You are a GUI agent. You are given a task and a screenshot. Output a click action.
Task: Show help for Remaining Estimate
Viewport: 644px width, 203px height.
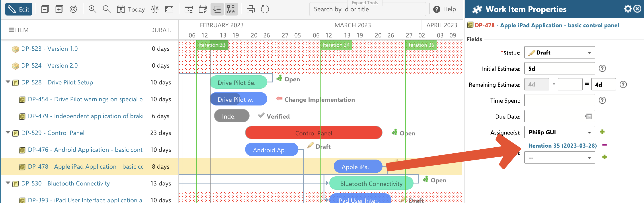pos(623,84)
